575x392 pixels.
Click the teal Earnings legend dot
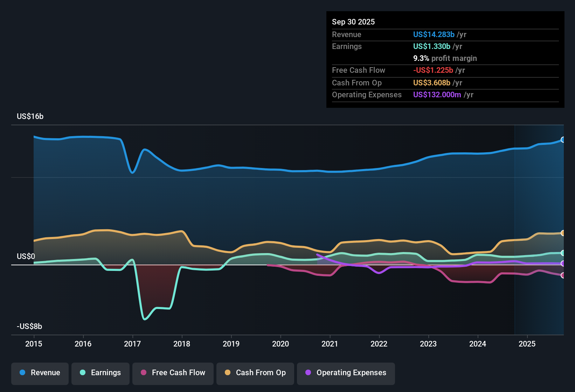coord(83,373)
